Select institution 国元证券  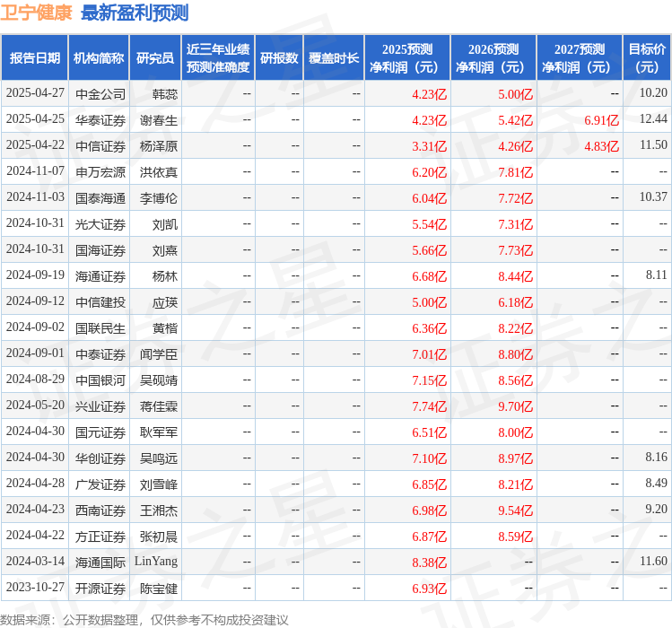coord(100,432)
